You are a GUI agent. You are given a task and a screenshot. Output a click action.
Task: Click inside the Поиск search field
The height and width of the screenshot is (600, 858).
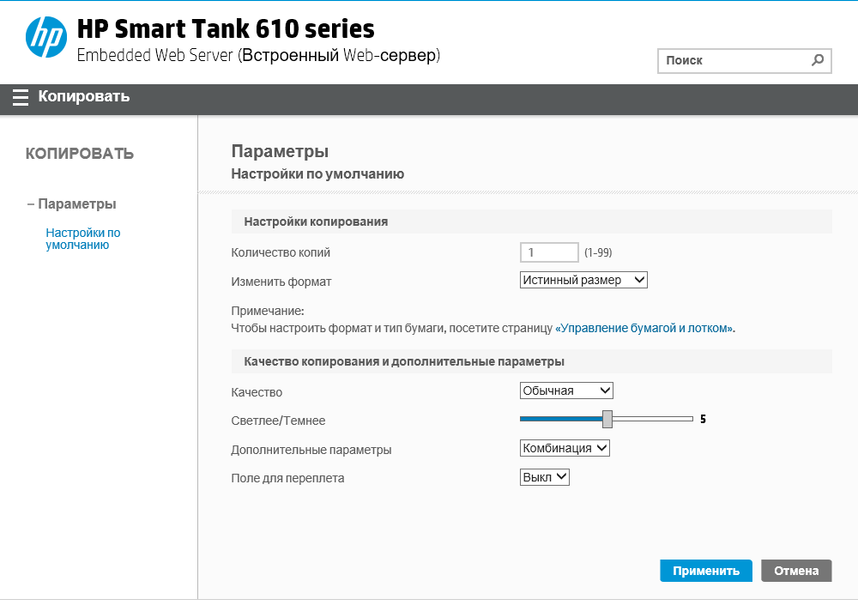[x=732, y=60]
